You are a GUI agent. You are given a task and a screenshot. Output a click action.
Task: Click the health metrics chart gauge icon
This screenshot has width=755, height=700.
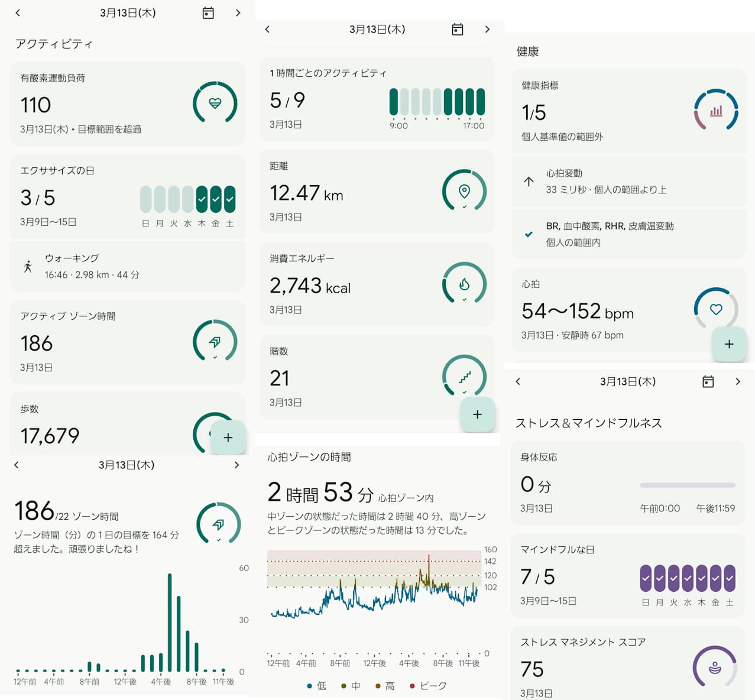716,111
